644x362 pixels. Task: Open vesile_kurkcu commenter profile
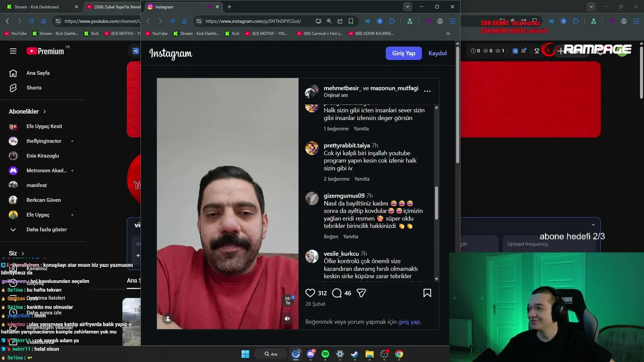341,253
